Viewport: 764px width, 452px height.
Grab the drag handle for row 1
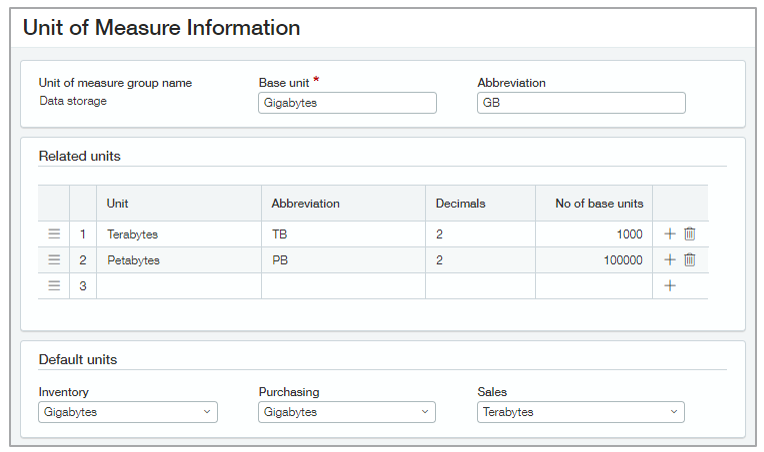[54, 234]
